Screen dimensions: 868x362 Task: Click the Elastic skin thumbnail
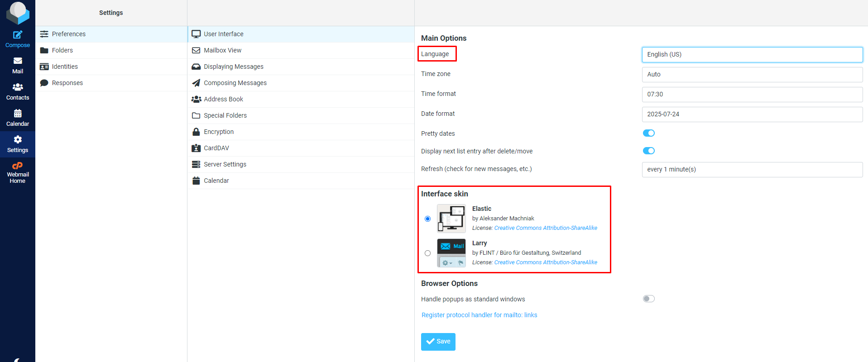(451, 219)
